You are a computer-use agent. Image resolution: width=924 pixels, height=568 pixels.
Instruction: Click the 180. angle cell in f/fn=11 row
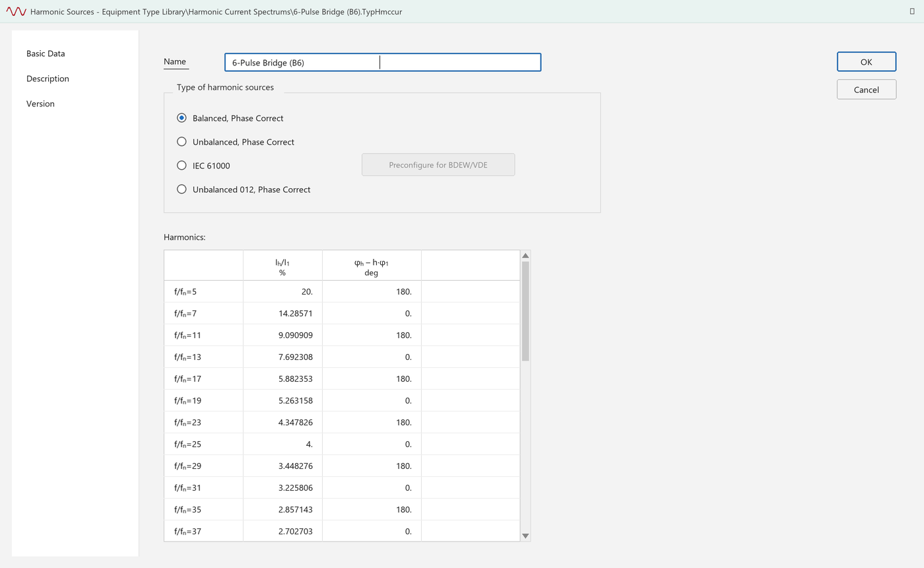[x=372, y=335]
